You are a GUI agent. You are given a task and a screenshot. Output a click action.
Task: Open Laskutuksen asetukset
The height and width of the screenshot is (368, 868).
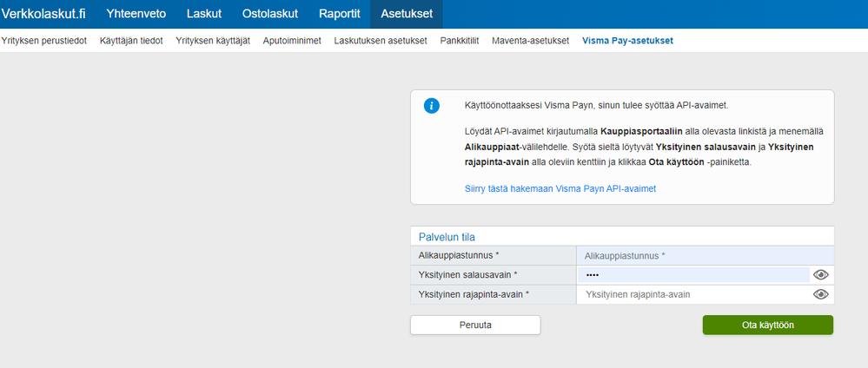tap(381, 41)
